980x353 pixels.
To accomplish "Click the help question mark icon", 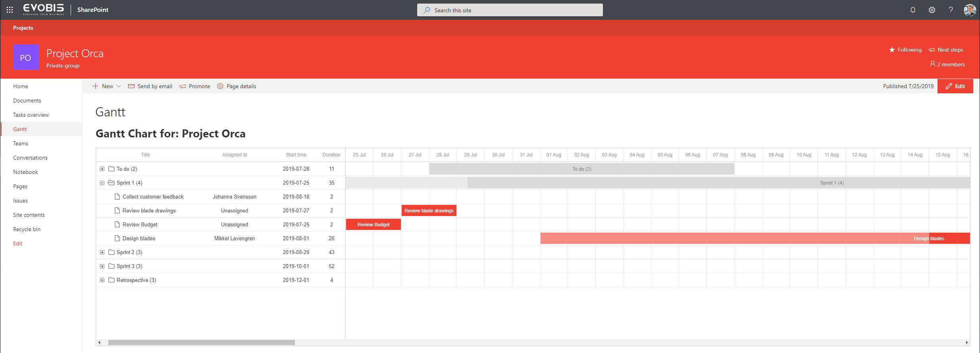I will [951, 10].
